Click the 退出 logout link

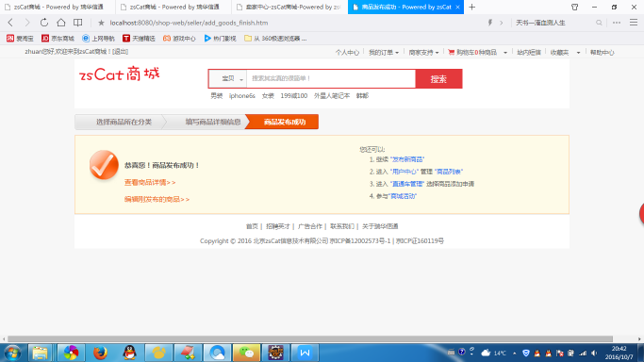click(121, 52)
